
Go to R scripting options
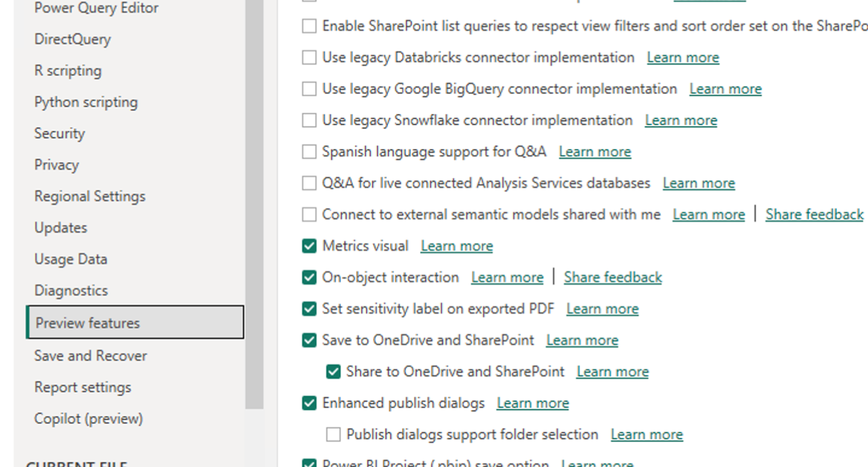coord(68,71)
